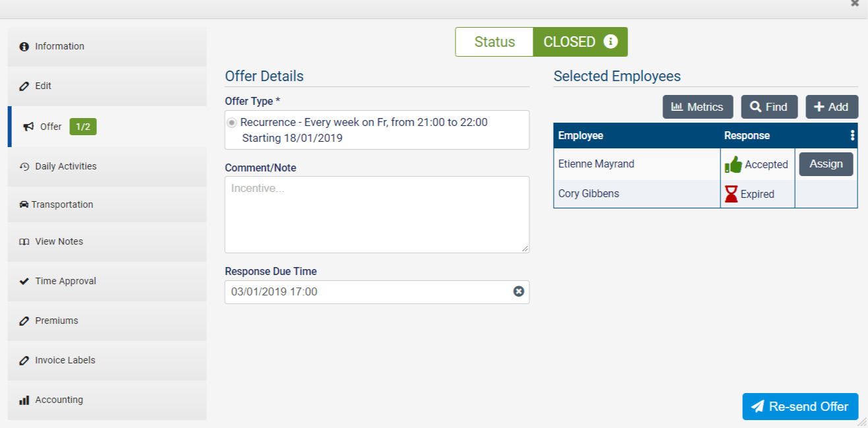Image resolution: width=868 pixels, height=428 pixels.
Task: Go to the Accounting section
Action: pyautogui.click(x=59, y=400)
